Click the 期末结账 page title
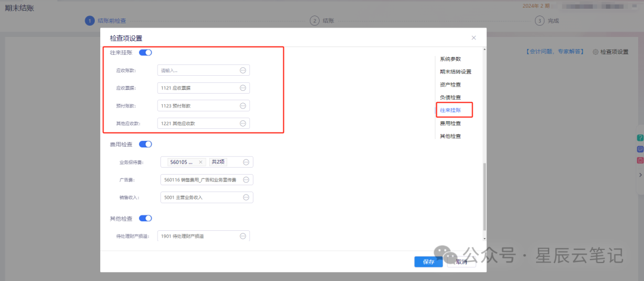Screen dimensions: 644x281 coord(19,8)
